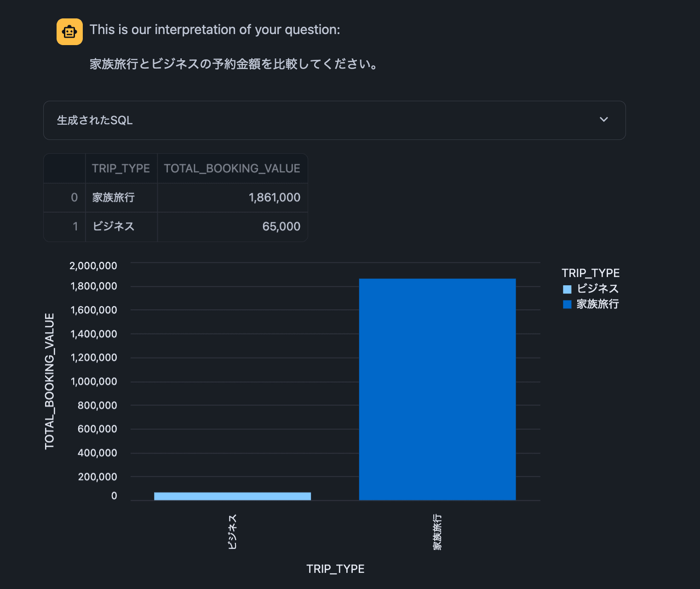Click the interpretation heading text
Screen dimensions: 700x589
(x=215, y=29)
